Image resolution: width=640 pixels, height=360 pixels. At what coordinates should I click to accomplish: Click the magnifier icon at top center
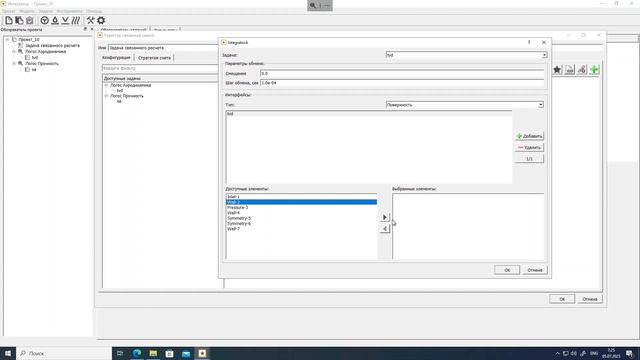pyautogui.click(x=313, y=5)
